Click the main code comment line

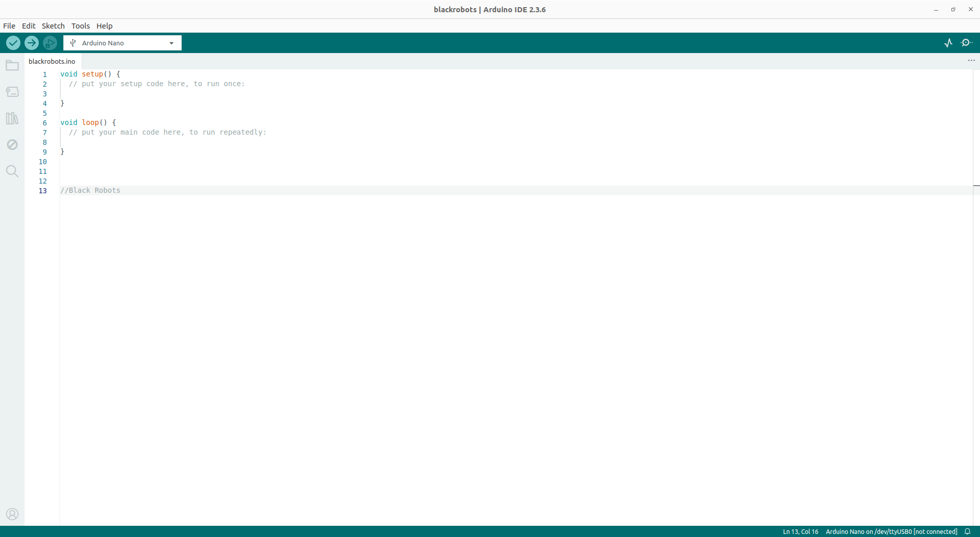point(167,132)
